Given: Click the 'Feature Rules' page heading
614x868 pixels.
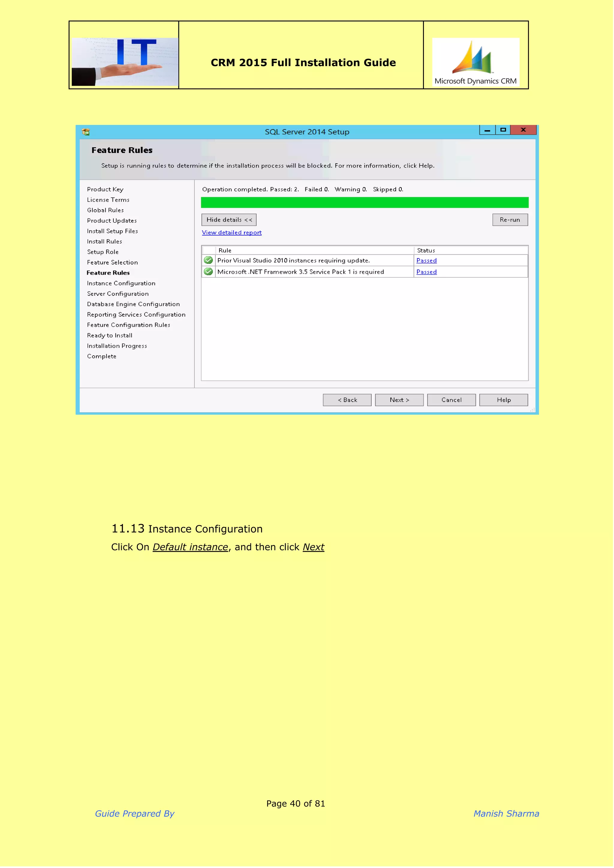Looking at the screenshot, I should coord(122,151).
